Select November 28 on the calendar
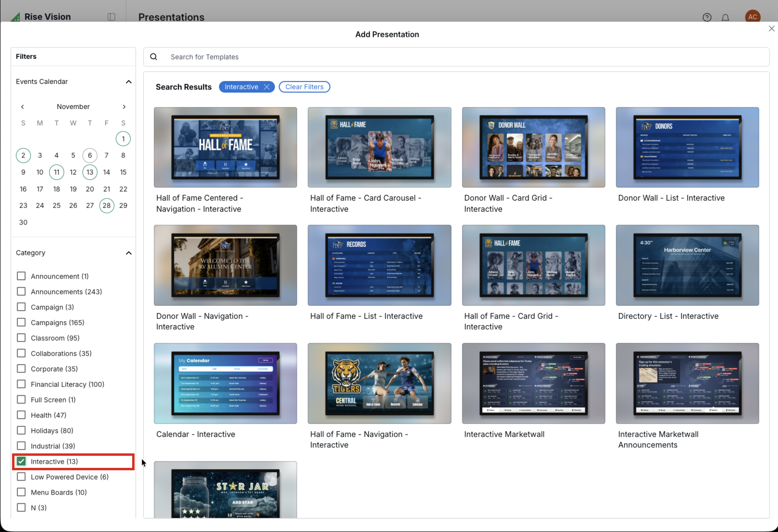This screenshot has height=532, width=778. (106, 205)
